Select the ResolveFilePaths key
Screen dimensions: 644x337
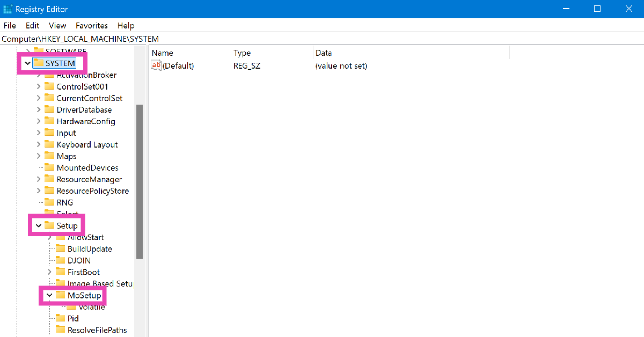97,330
